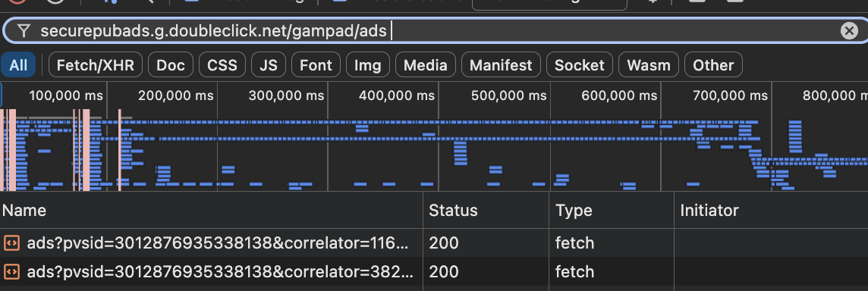Click the 200 status of correlator=382 row
The height and width of the screenshot is (291, 868).
tap(444, 271)
